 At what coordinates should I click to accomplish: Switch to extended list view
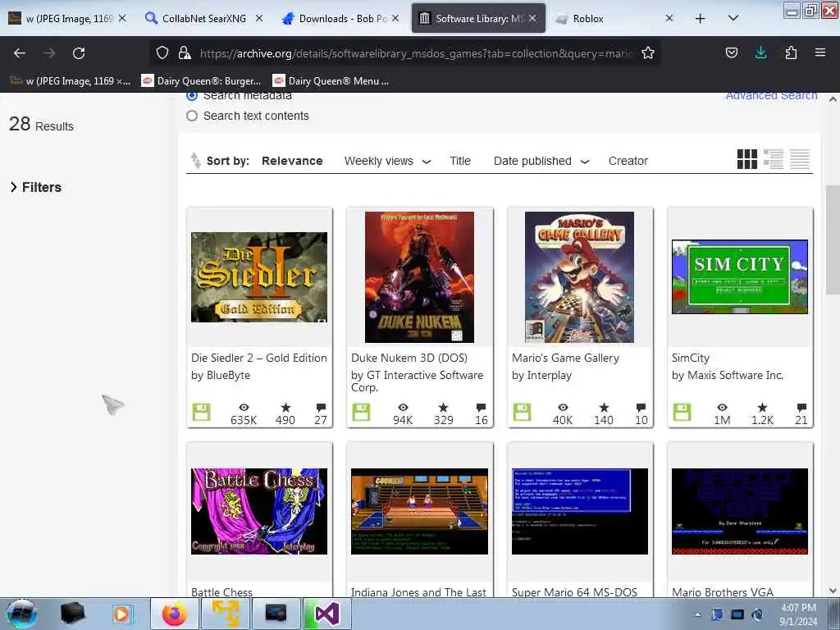(x=773, y=160)
